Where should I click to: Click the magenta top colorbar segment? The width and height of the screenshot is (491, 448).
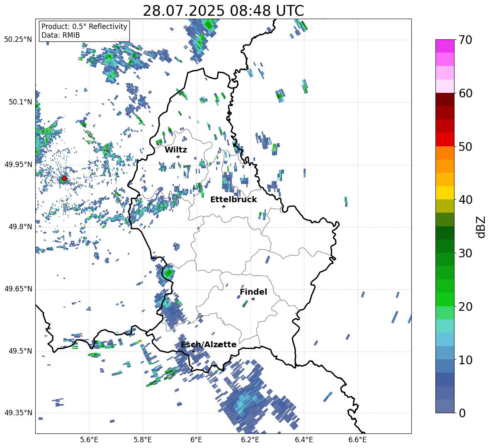445,46
